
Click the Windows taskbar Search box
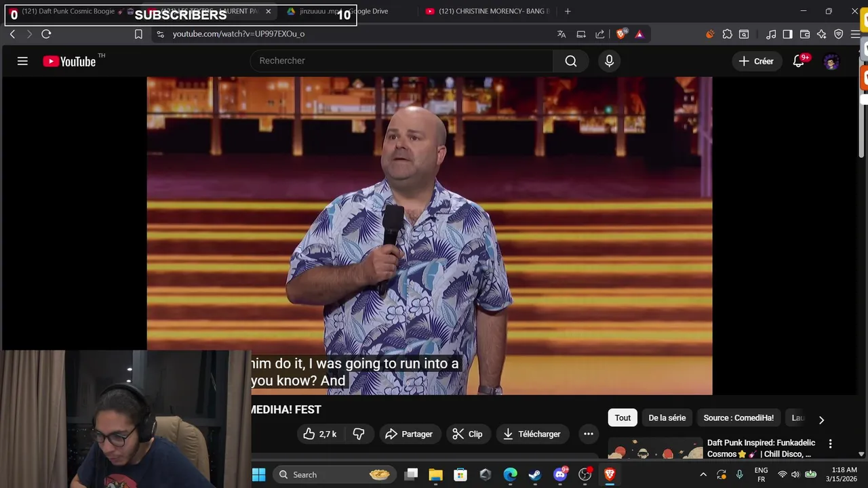point(334,475)
